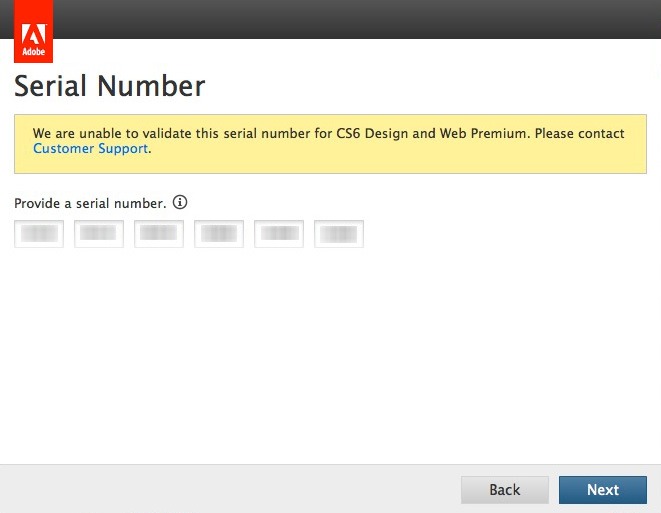The width and height of the screenshot is (661, 513).
Task: Click into the third serial number field
Action: click(159, 234)
